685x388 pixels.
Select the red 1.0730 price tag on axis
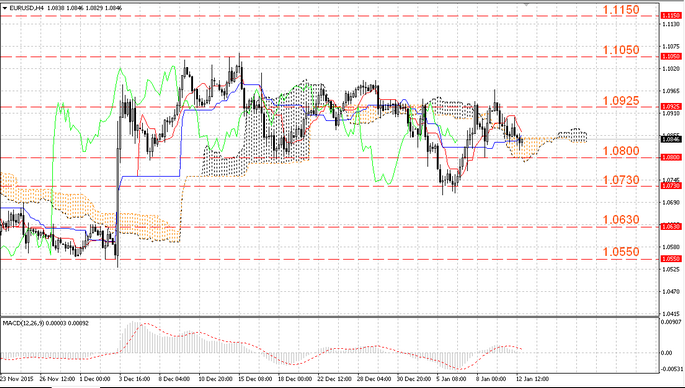(x=671, y=186)
